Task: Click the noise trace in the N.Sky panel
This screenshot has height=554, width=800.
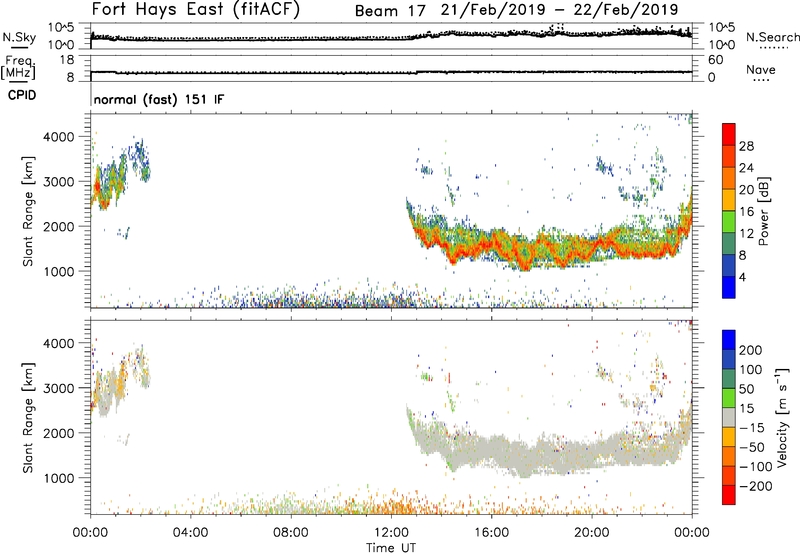Action: (x=391, y=36)
